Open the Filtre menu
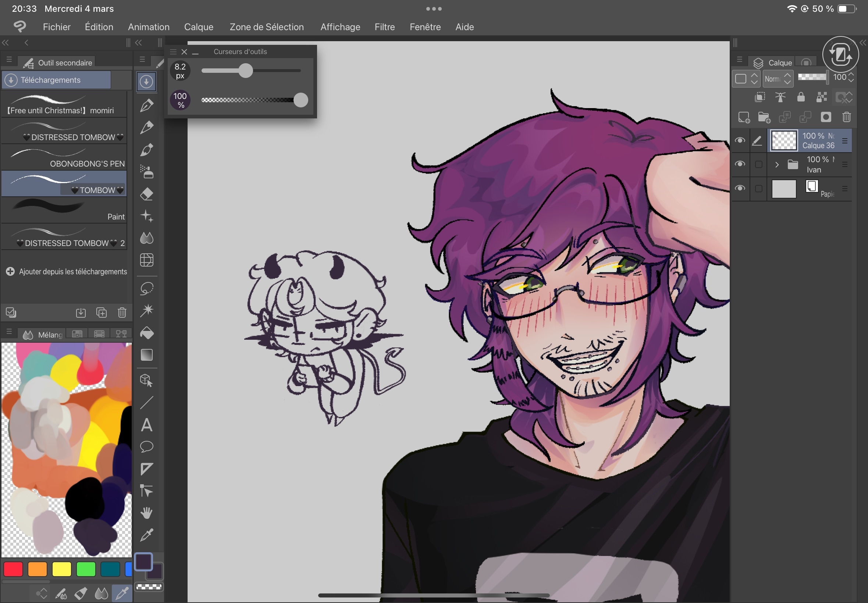This screenshot has height=603, width=868. point(384,27)
